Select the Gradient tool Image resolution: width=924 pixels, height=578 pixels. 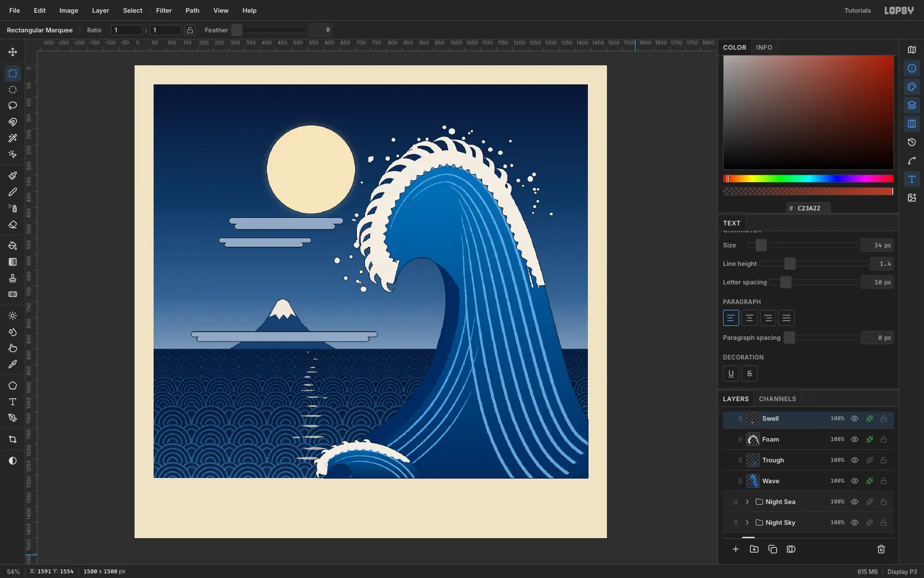click(13, 262)
